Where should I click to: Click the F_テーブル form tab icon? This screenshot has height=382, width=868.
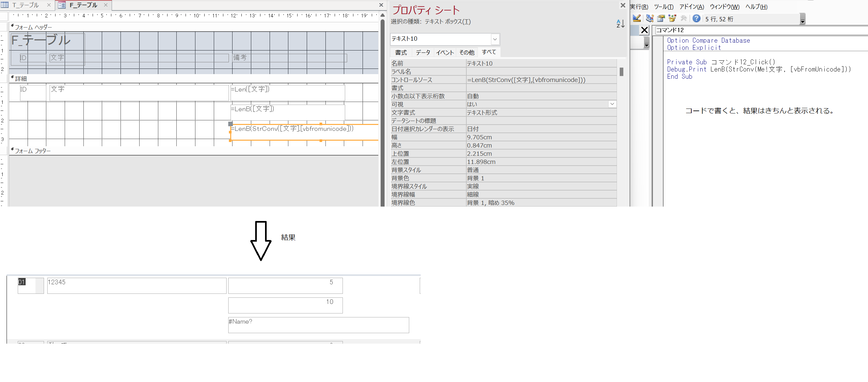(62, 5)
